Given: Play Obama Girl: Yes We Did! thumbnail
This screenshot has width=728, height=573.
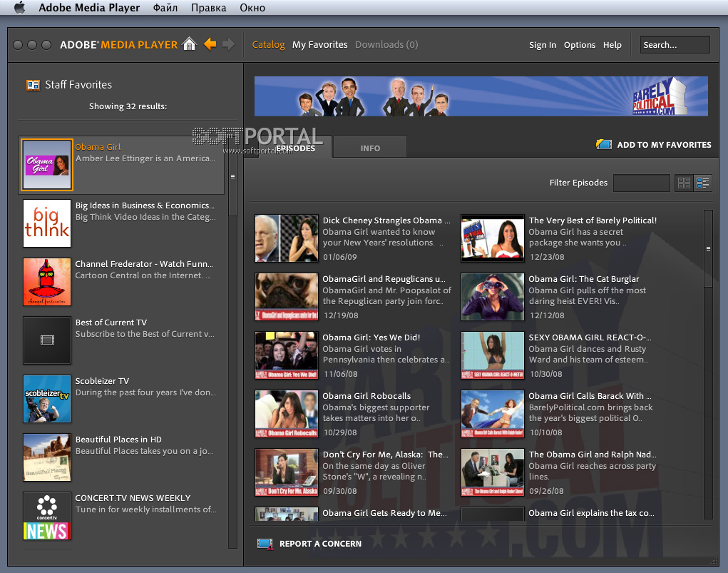Looking at the screenshot, I should point(287,355).
